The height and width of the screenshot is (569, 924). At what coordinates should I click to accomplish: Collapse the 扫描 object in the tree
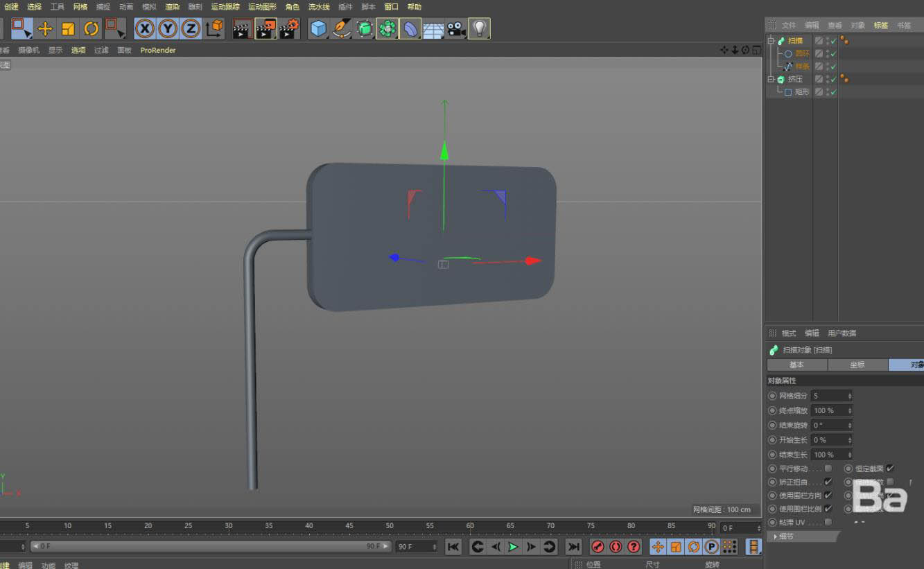tap(770, 41)
